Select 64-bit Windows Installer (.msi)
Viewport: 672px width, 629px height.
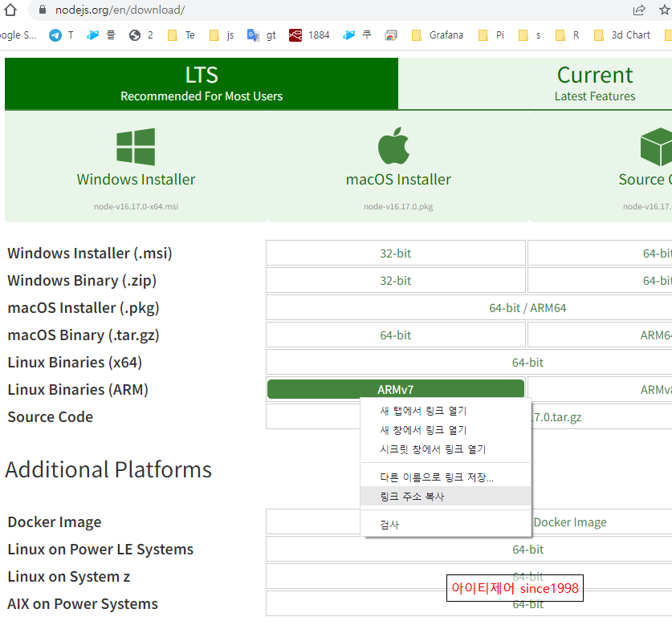600,253
